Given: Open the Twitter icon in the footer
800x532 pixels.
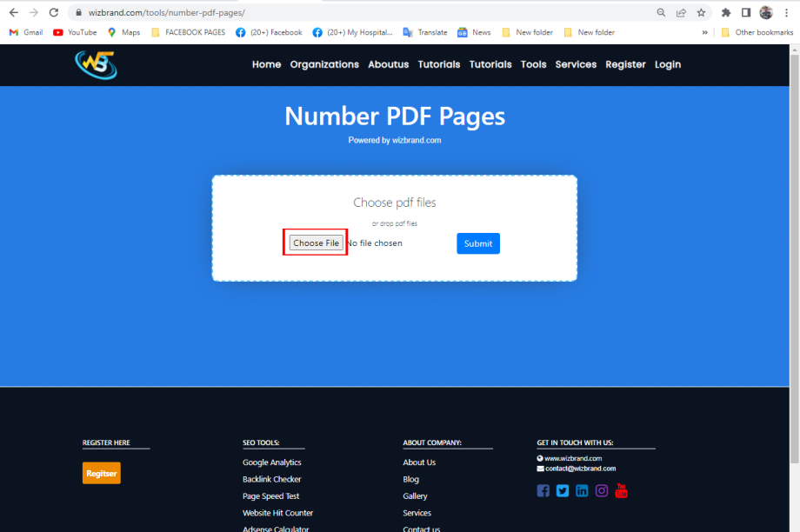Looking at the screenshot, I should tap(562, 490).
